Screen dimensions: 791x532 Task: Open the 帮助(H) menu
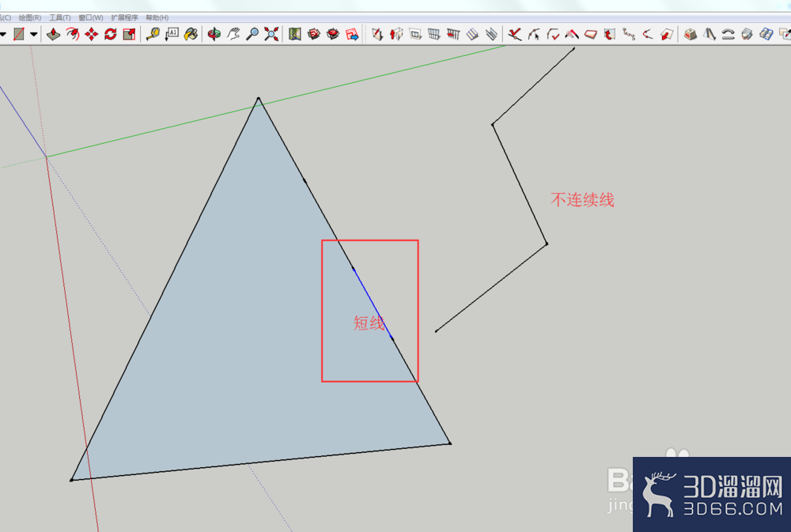tap(157, 17)
